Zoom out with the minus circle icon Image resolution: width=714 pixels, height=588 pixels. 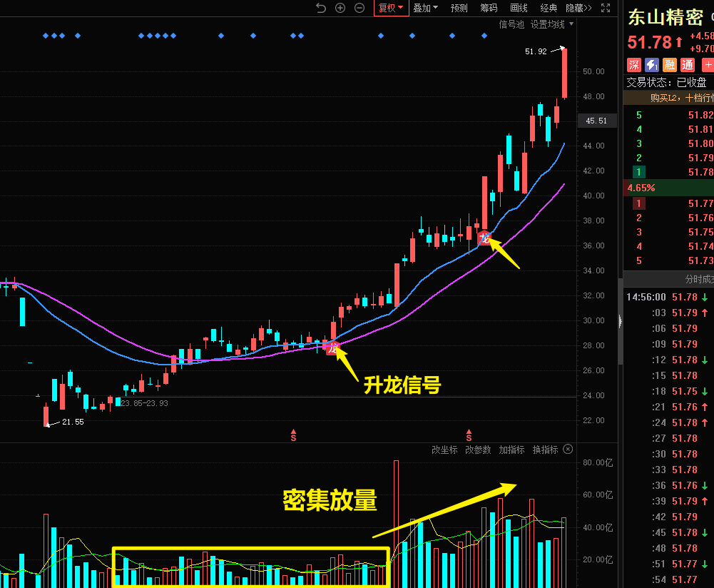[359, 8]
